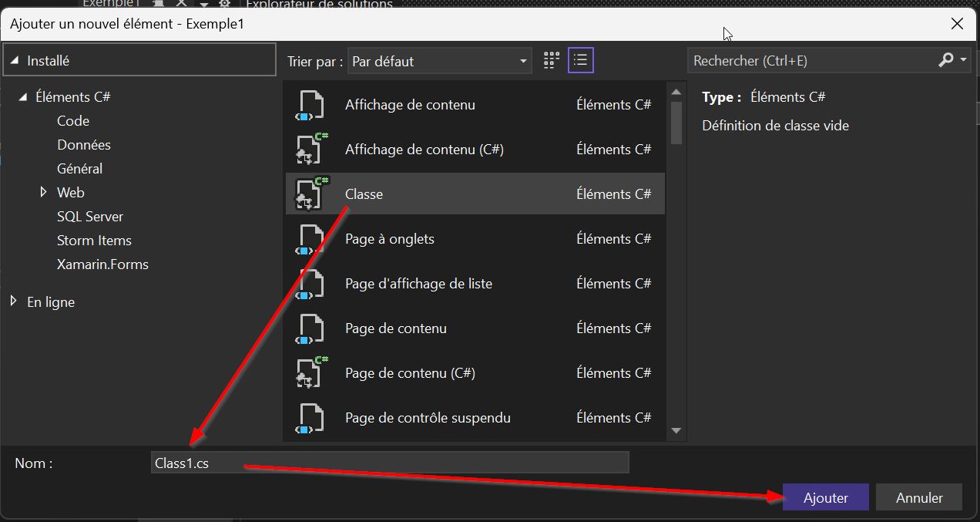
Task: Click the Ajouter button
Action: [x=826, y=498]
